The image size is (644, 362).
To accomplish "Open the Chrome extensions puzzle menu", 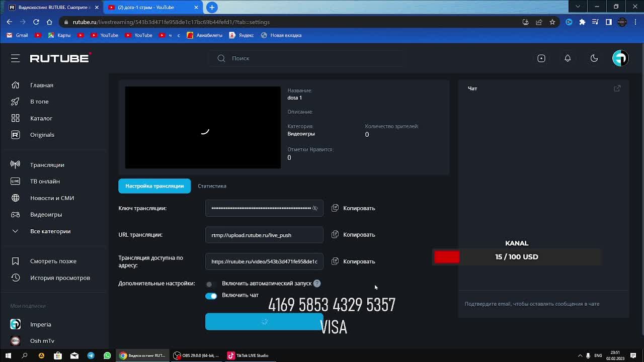I will [582, 22].
